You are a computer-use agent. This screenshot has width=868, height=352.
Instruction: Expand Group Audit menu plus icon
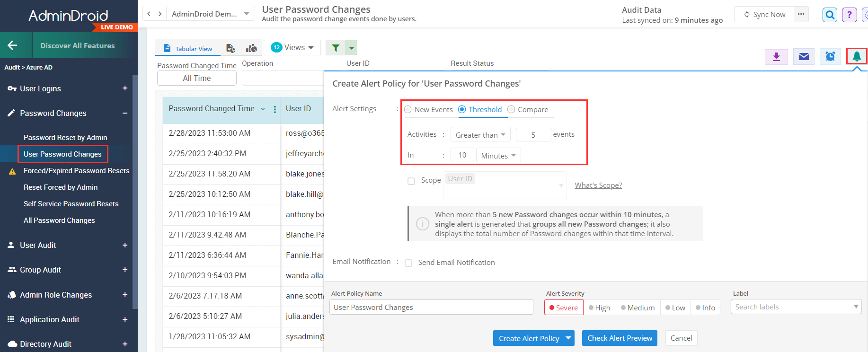coord(125,270)
